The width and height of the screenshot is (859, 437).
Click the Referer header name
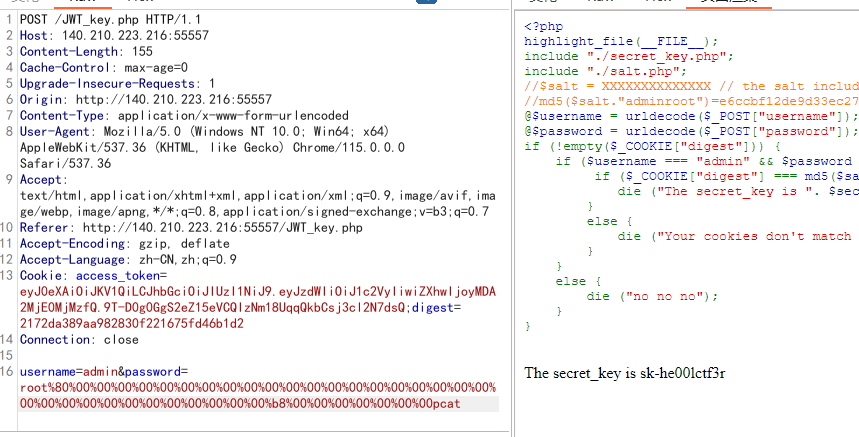coord(44,228)
